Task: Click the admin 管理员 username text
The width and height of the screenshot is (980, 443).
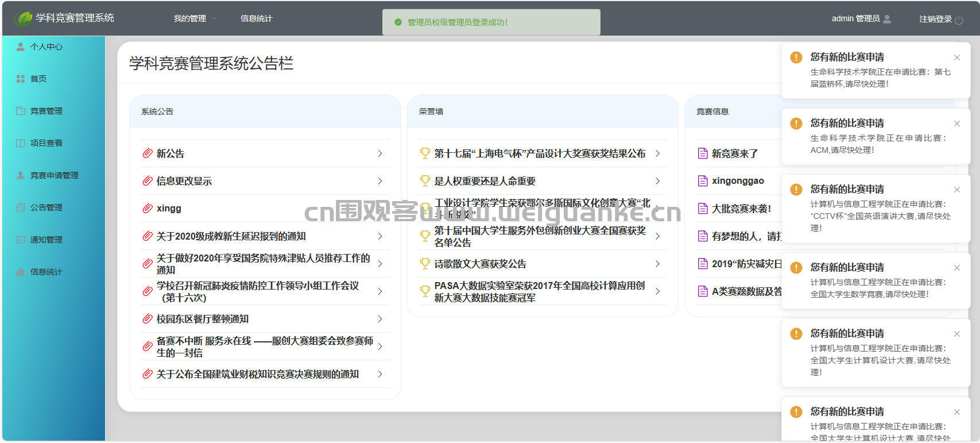Action: click(x=855, y=18)
